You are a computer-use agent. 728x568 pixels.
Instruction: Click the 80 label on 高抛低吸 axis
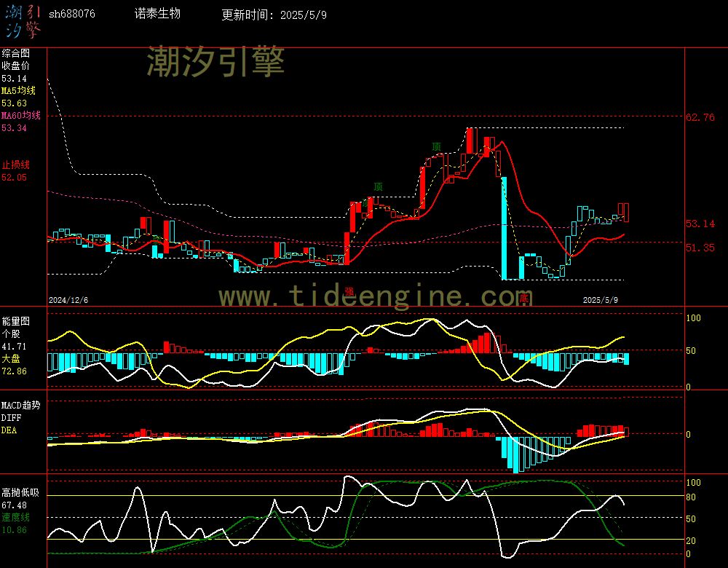tap(691, 497)
